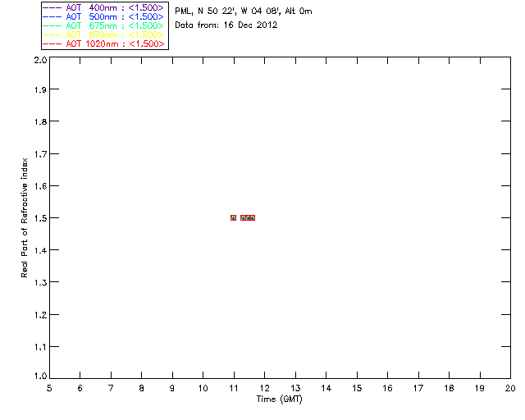Click the 11 tick label on time axis

pos(234,388)
